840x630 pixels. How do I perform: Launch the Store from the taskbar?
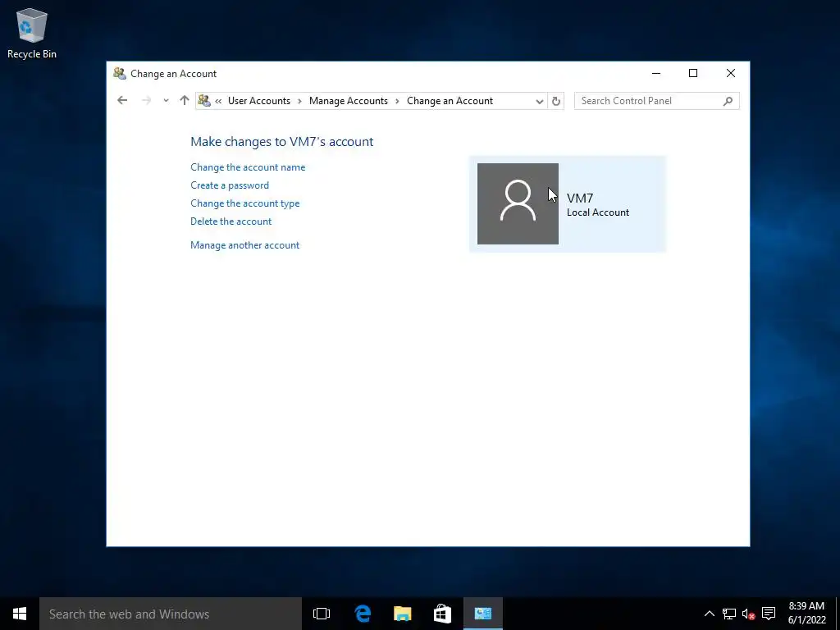coord(442,614)
